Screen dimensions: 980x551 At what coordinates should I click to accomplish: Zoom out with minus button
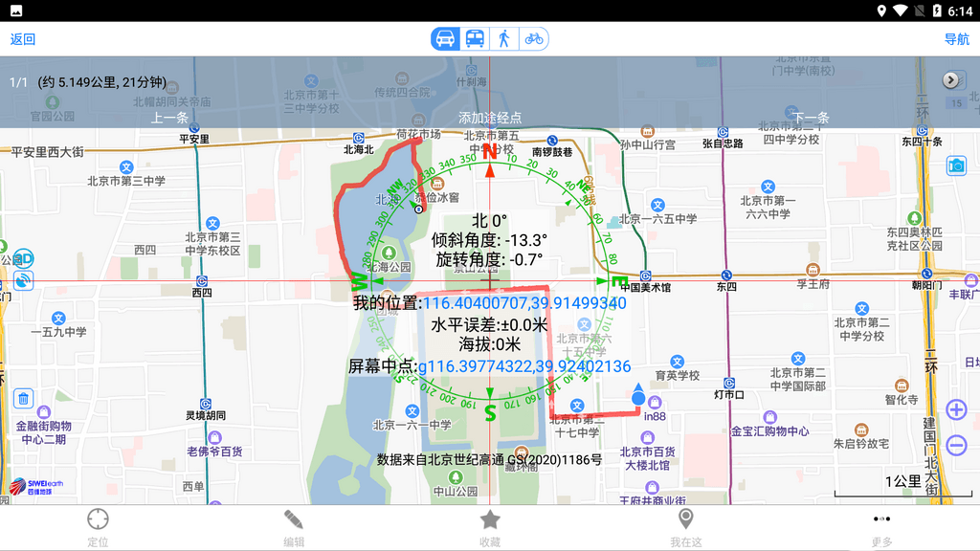tap(956, 445)
